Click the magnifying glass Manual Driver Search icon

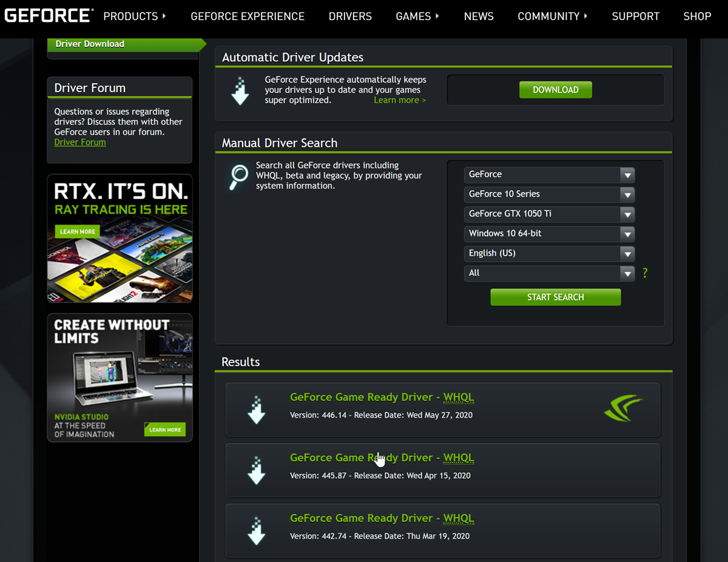pos(238,178)
